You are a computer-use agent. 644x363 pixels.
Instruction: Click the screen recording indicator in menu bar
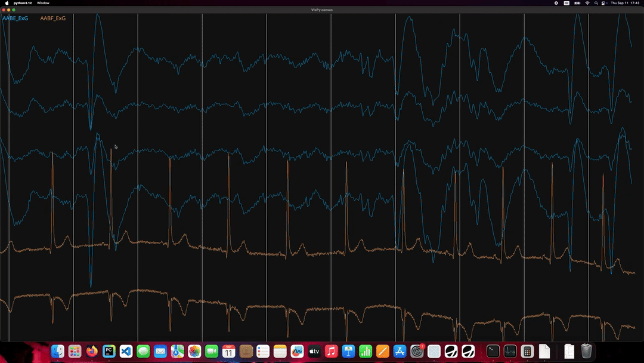coord(556,3)
